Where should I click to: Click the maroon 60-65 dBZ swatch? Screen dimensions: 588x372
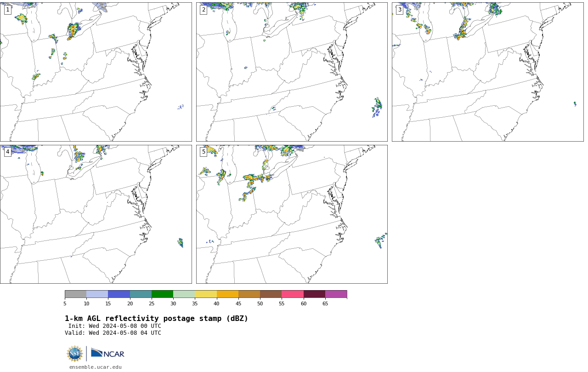[x=314, y=294]
